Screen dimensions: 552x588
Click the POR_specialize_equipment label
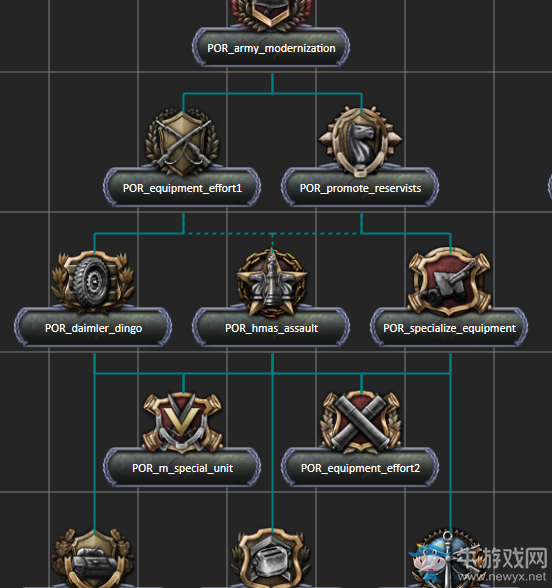[x=449, y=328]
